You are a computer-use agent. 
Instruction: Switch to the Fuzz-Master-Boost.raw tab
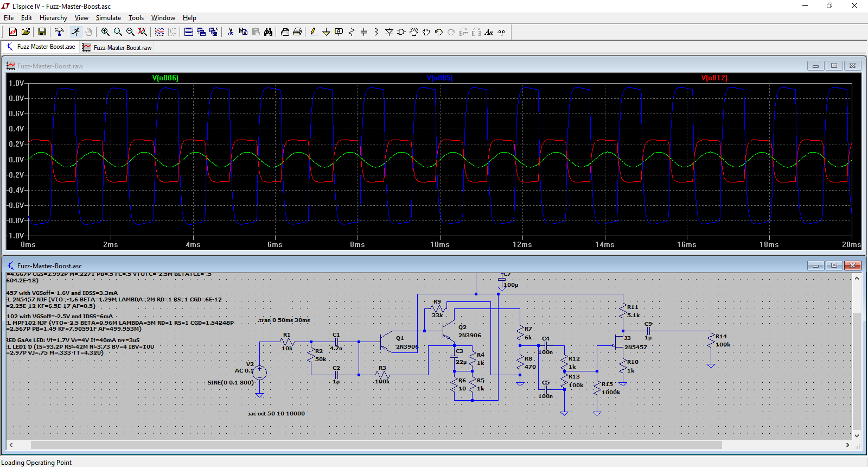point(117,48)
